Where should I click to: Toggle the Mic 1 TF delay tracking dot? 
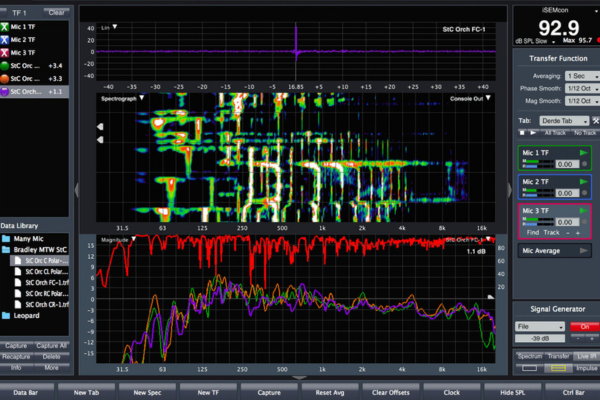(x=584, y=164)
